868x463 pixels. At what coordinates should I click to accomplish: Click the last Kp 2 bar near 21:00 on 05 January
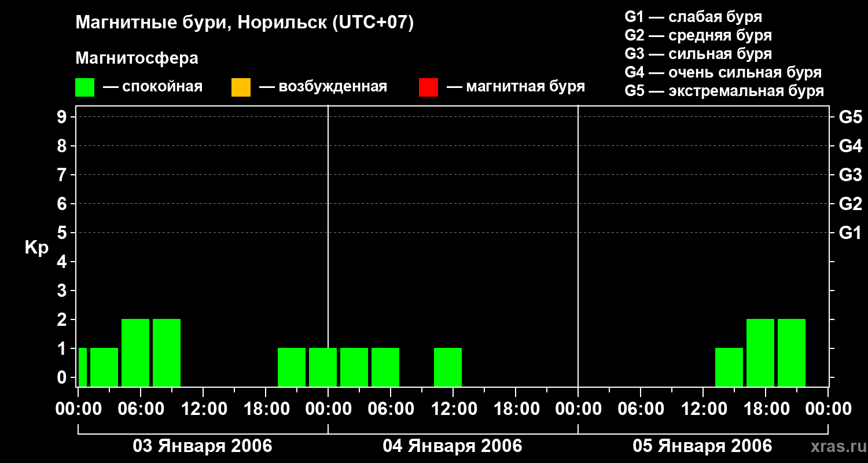pyautogui.click(x=792, y=352)
